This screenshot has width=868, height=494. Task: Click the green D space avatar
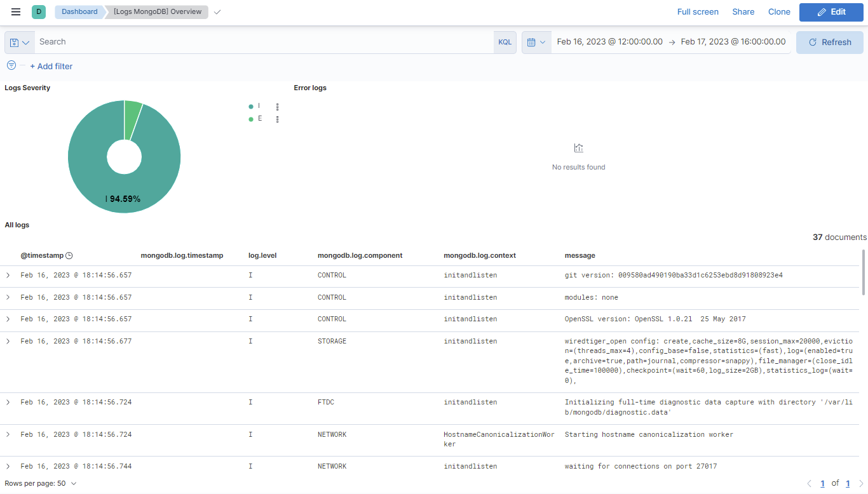coord(39,11)
